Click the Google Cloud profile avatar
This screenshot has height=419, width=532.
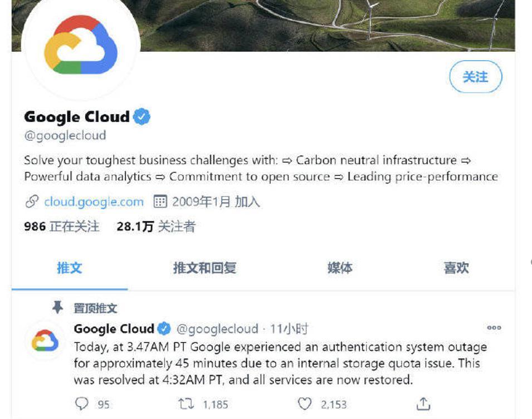pos(81,46)
